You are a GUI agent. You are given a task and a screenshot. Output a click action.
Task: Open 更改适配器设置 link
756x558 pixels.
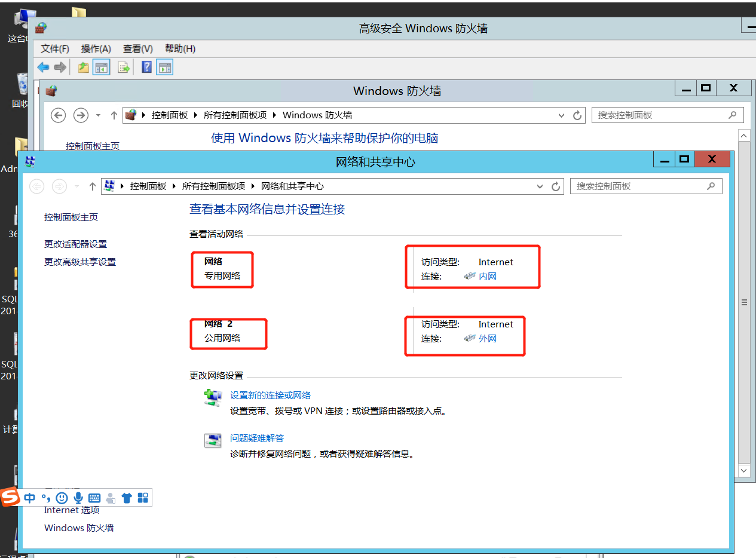coord(75,244)
